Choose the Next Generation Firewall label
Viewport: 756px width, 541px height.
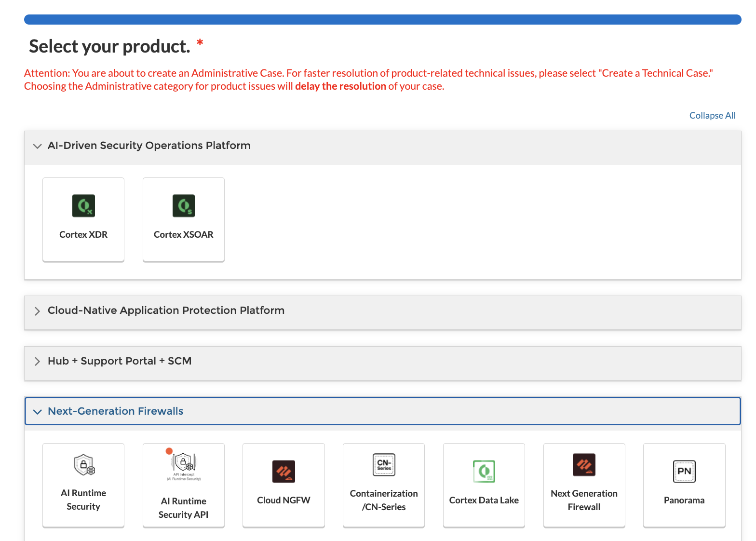point(584,500)
